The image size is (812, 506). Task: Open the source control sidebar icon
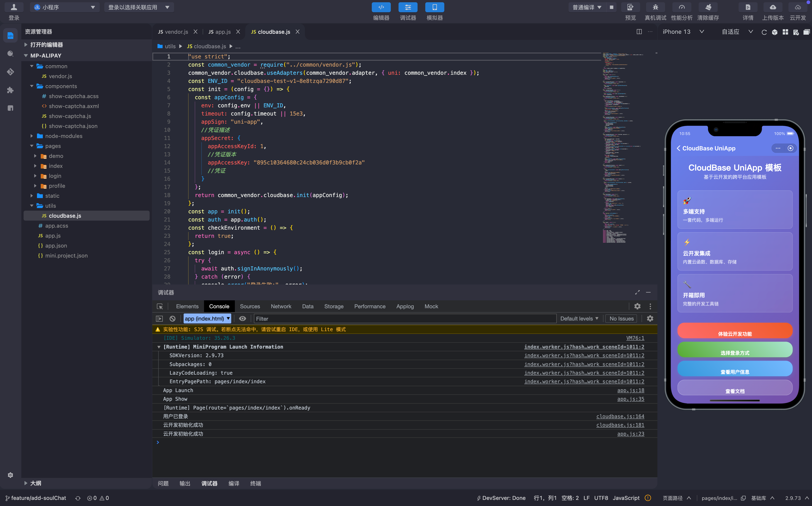[10, 72]
